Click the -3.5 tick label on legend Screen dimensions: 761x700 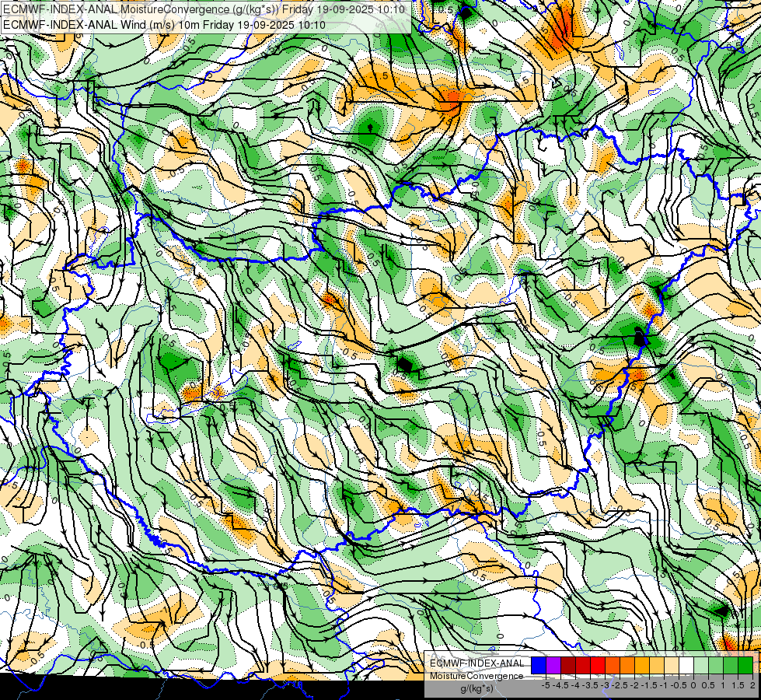coord(591,685)
